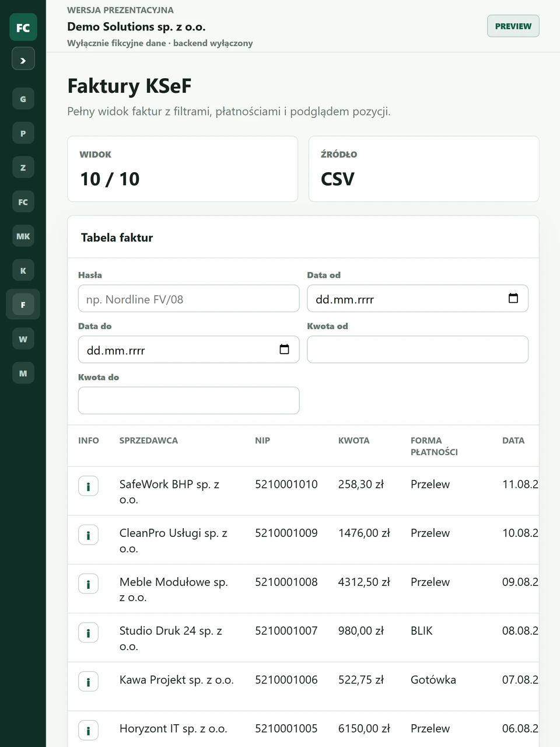Select the F sidebar item
Image resolution: width=560 pixels, height=747 pixels.
coord(23,305)
